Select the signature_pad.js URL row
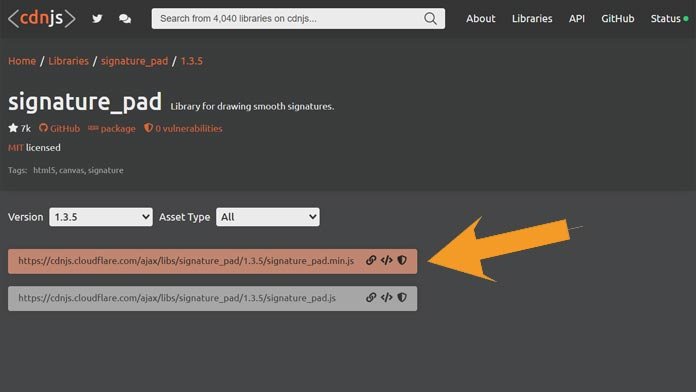Screen dimensions: 696x392 click(213, 298)
